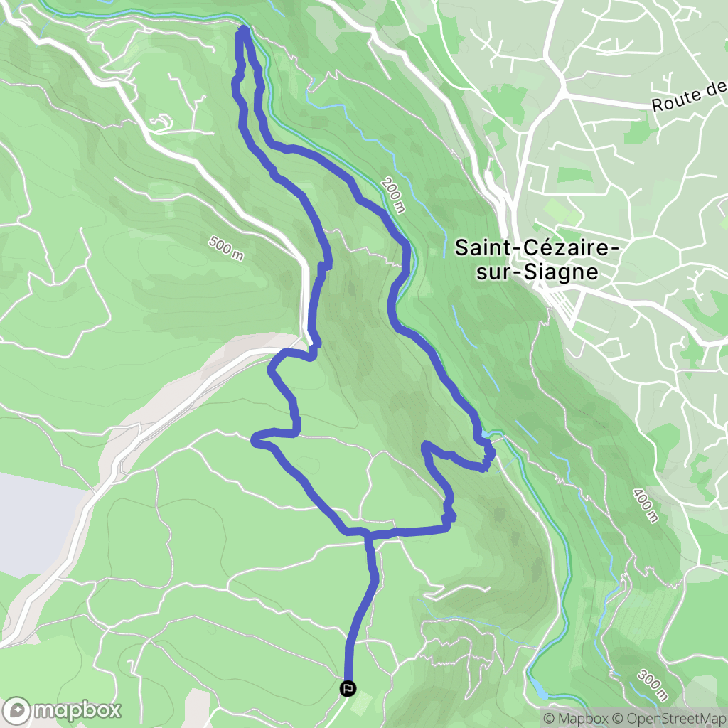Open the mapbox wordmark logo link
The height and width of the screenshot is (728, 728).
click(x=63, y=711)
